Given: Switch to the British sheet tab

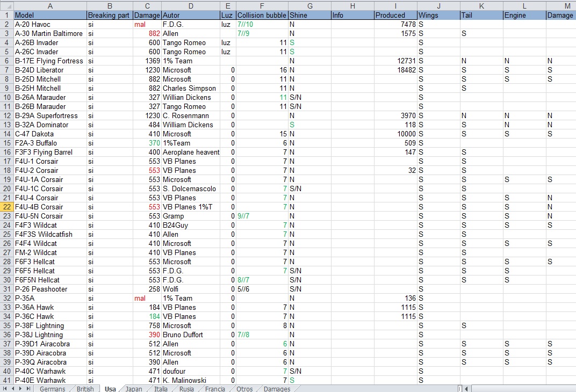Looking at the screenshot, I should click(x=85, y=389).
